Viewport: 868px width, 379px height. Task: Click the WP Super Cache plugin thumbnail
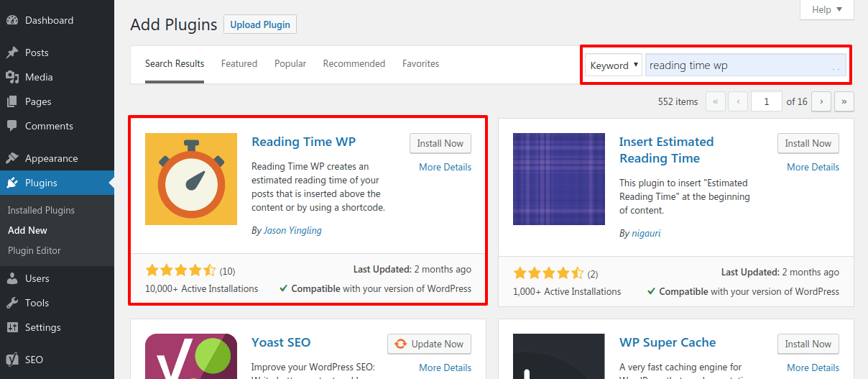[x=559, y=356]
